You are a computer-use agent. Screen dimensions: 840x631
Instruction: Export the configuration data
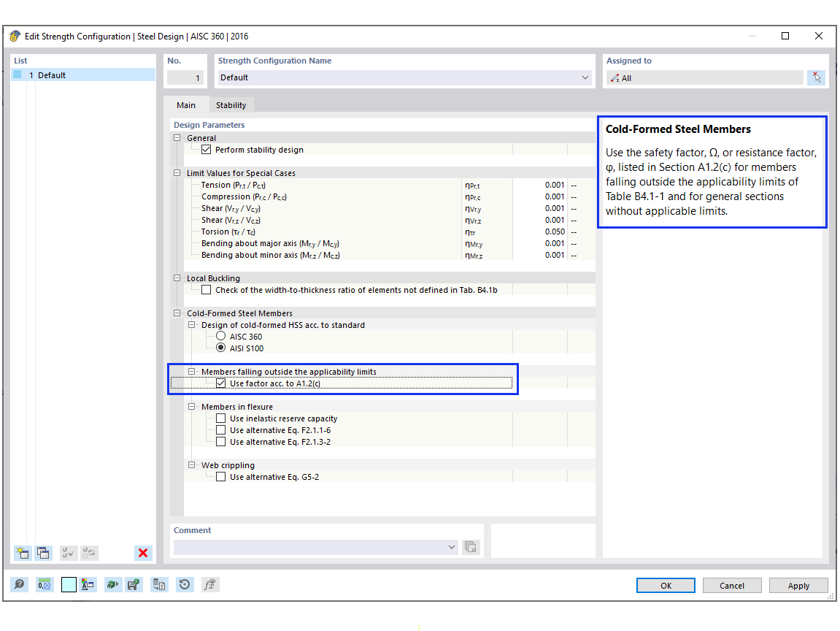point(159,584)
